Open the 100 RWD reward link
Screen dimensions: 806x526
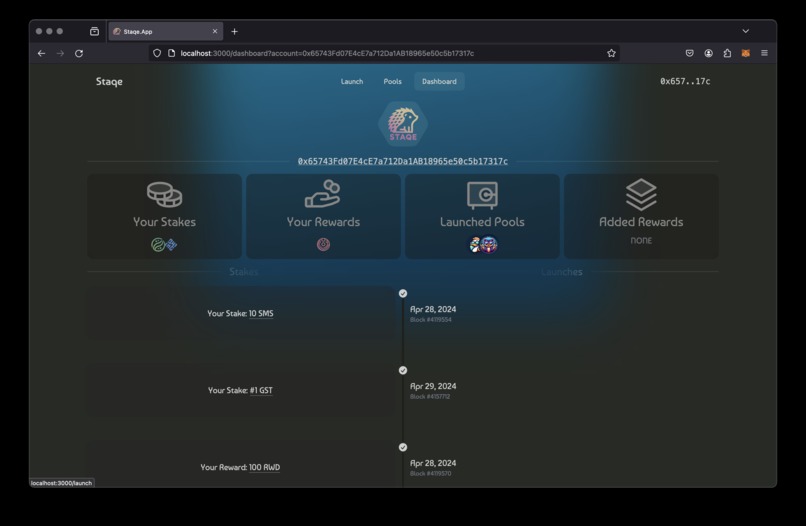click(264, 467)
